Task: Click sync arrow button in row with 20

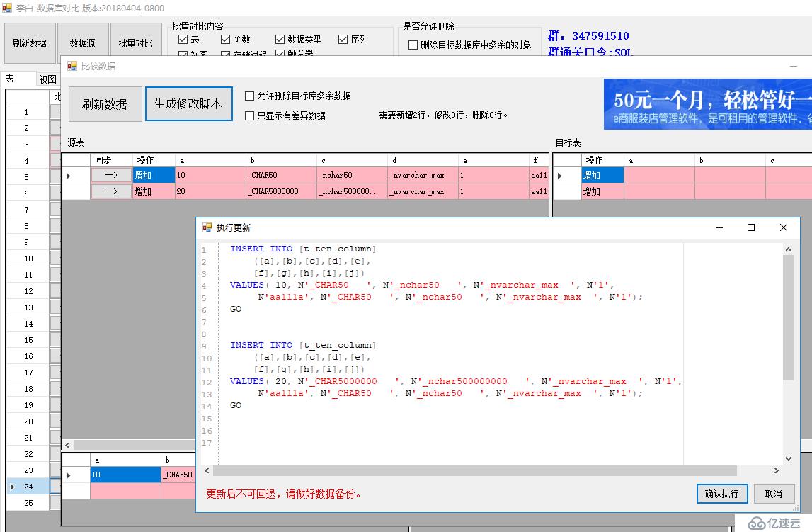Action: pyautogui.click(x=111, y=191)
